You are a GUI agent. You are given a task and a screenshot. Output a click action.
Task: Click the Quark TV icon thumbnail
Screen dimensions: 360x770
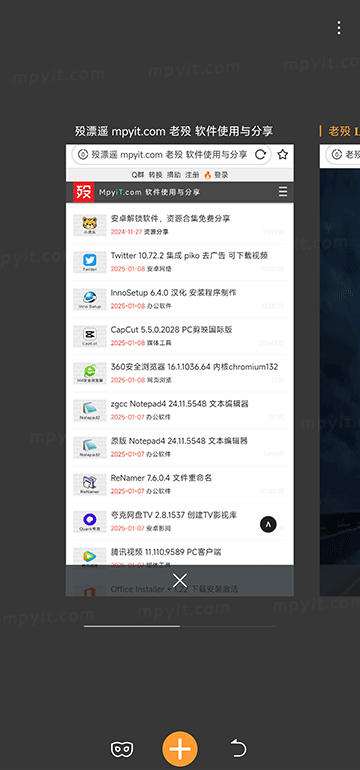pos(90,522)
